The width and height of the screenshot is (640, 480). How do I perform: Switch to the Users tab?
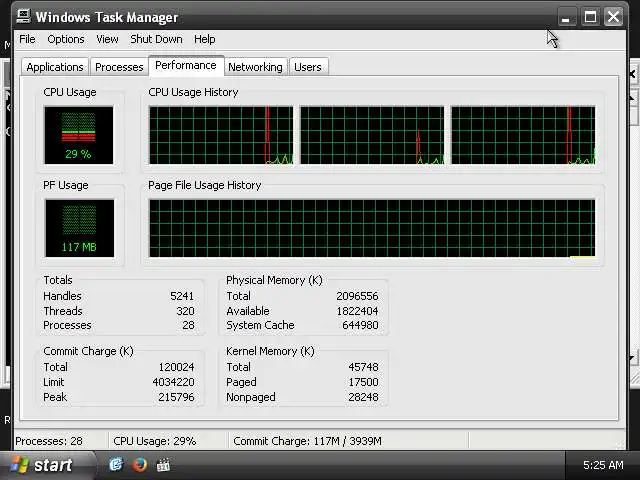[308, 67]
